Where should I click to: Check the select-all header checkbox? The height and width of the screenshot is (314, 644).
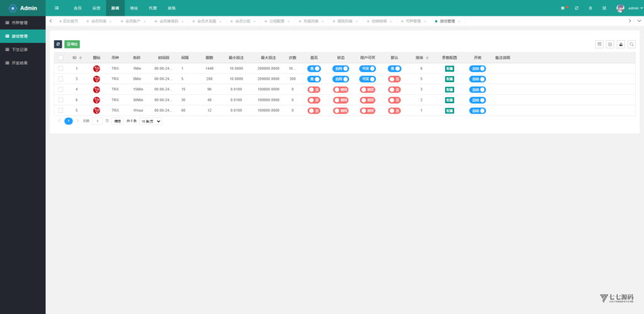tap(61, 58)
